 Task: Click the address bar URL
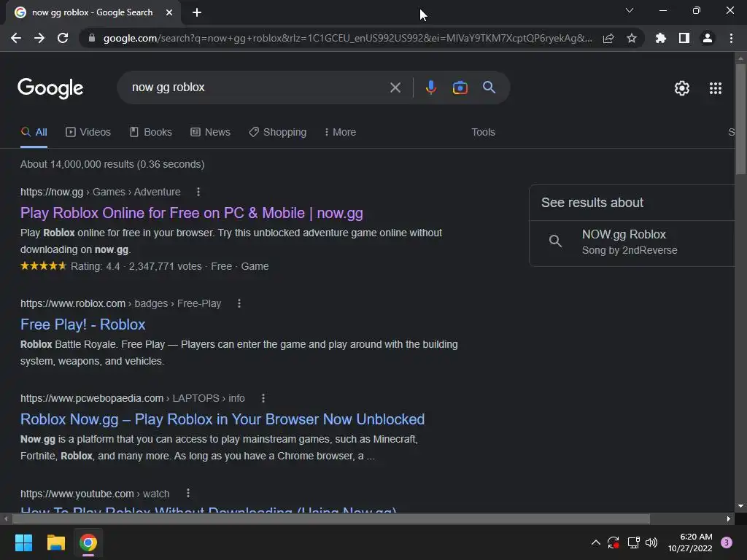tap(348, 38)
